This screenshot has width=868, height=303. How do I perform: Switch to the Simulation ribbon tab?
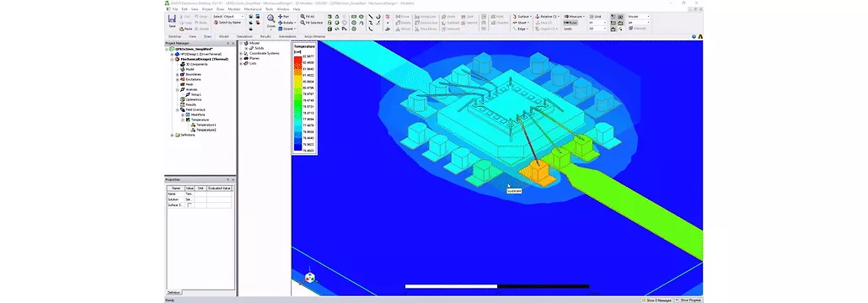coord(244,36)
